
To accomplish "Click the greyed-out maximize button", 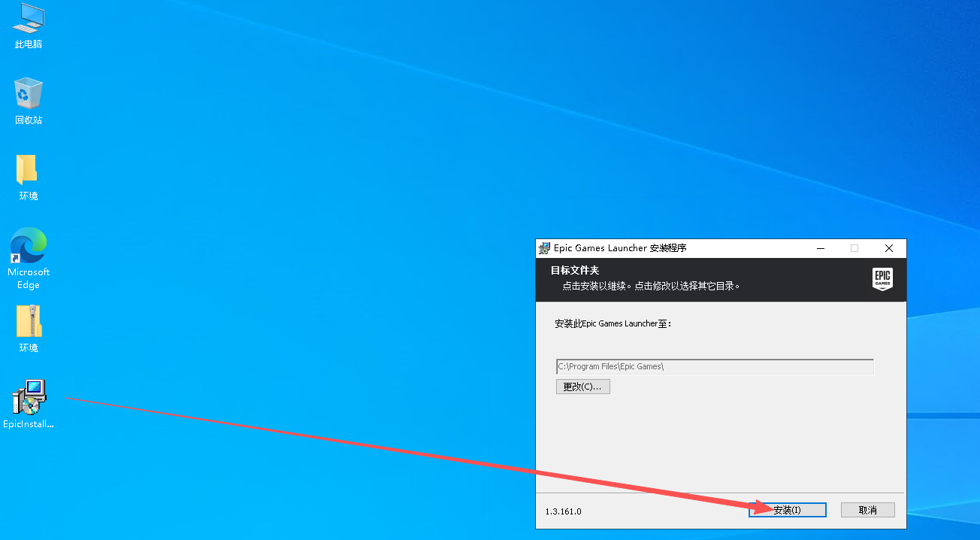I will pos(854,248).
